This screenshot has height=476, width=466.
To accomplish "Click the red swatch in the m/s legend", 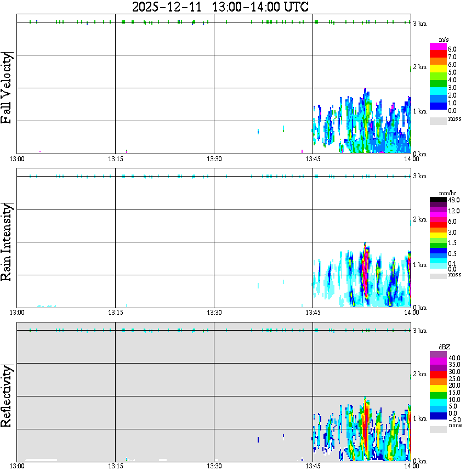I will (438, 54).
